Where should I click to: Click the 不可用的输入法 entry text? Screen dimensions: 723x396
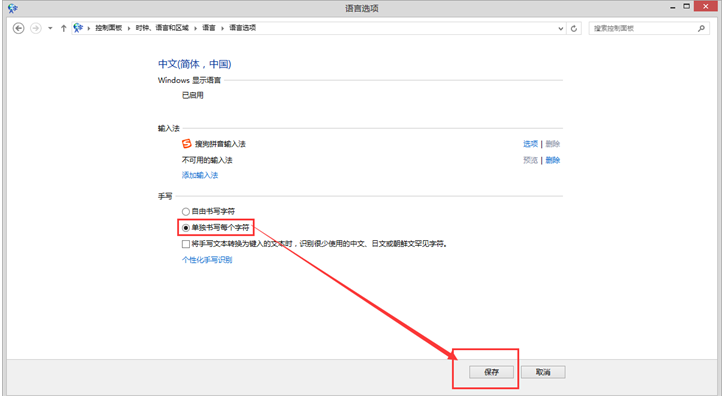coord(207,160)
